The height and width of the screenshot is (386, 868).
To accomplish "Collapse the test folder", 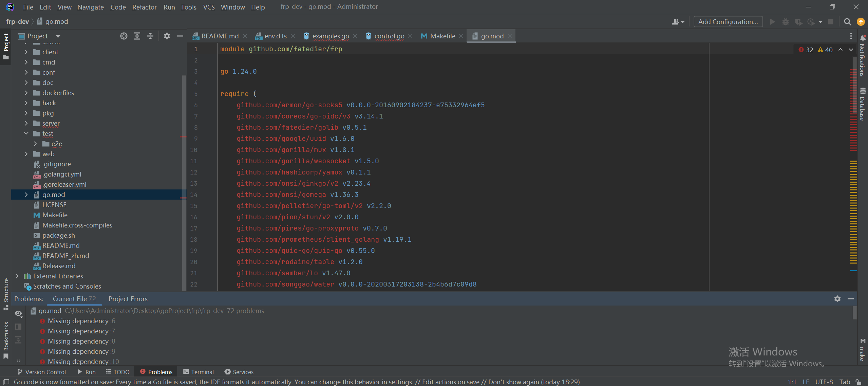I will (x=26, y=133).
